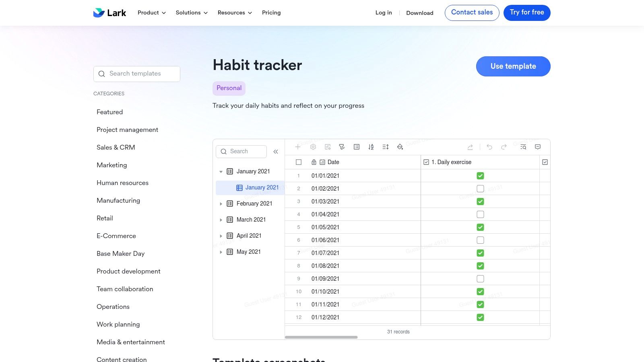Collapse the January 2021 tree node

click(221, 172)
